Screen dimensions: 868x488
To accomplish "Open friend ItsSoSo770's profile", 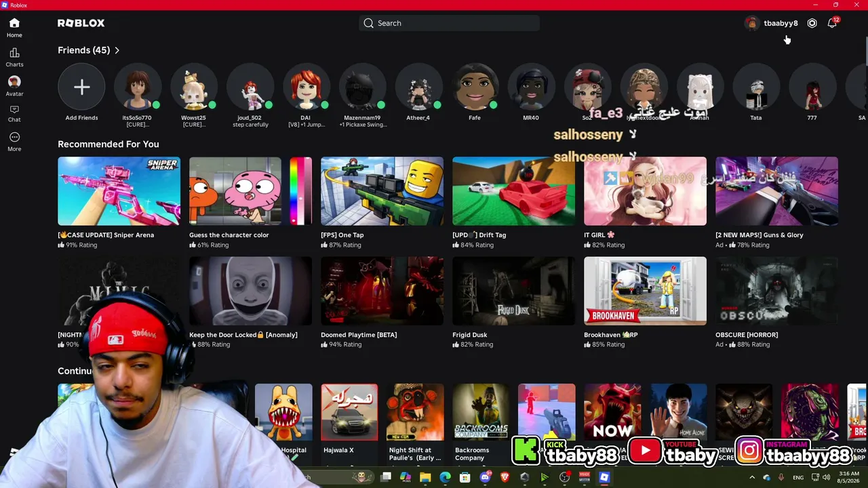I will pyautogui.click(x=138, y=87).
